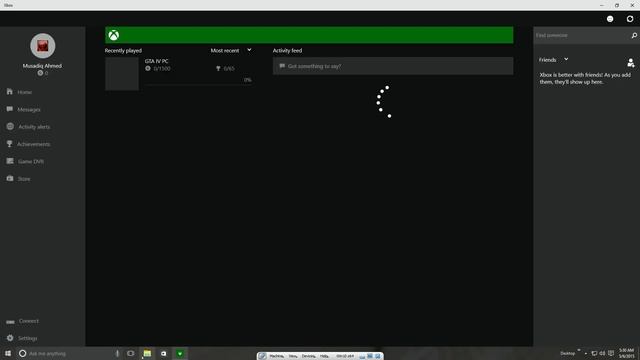
Task: Open the VirtualBox Help menu
Action: (324, 356)
